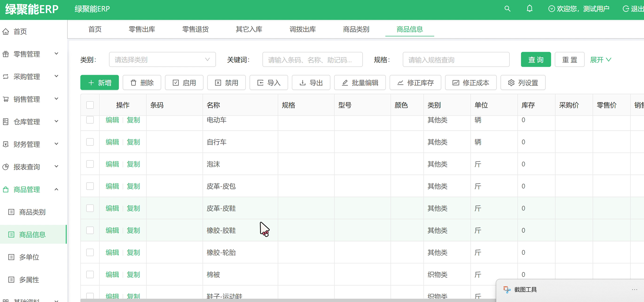The height and width of the screenshot is (302, 644).
Task: Check the 电动车 row checkbox
Action: 90,120
